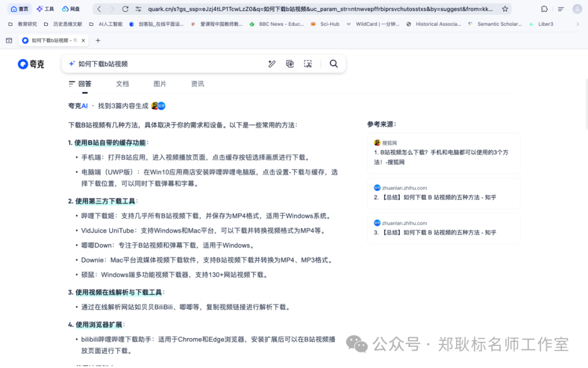Click the 唧唧Down bullet text
Screen dimensions: 588x368
click(x=168, y=245)
